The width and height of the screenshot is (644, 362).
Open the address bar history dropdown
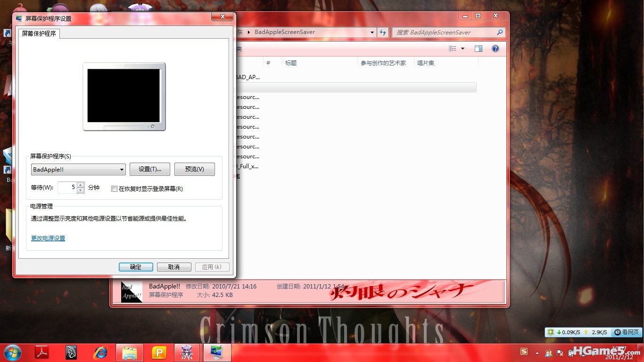(372, 33)
